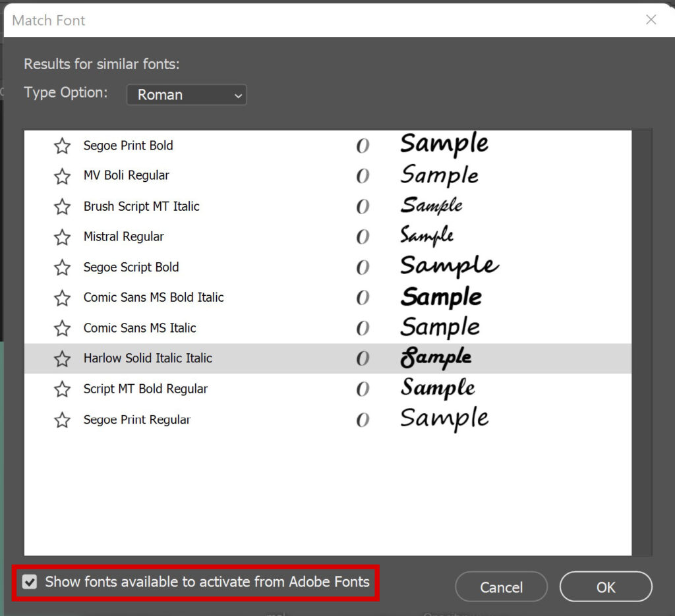Image resolution: width=675 pixels, height=616 pixels.
Task: Click the Sample preview for Brush Script MT Italic
Action: click(432, 205)
